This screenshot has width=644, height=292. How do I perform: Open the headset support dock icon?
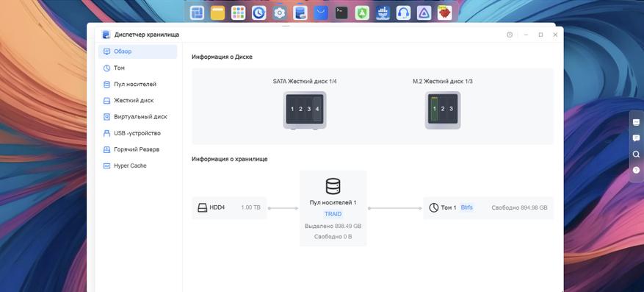pos(403,13)
